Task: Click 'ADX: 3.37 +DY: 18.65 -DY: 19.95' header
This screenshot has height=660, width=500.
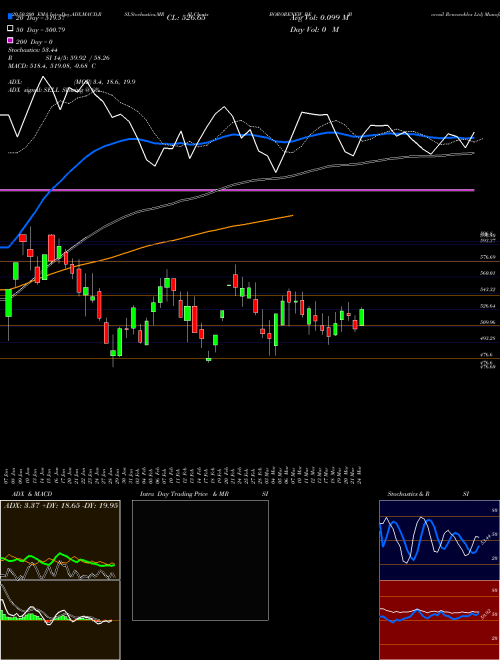Action: pyautogui.click(x=61, y=505)
